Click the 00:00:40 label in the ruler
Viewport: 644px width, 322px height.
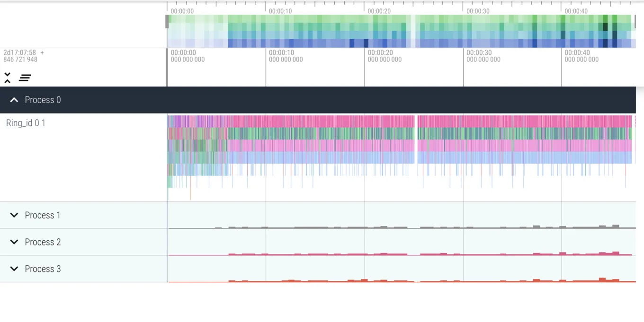tap(576, 11)
